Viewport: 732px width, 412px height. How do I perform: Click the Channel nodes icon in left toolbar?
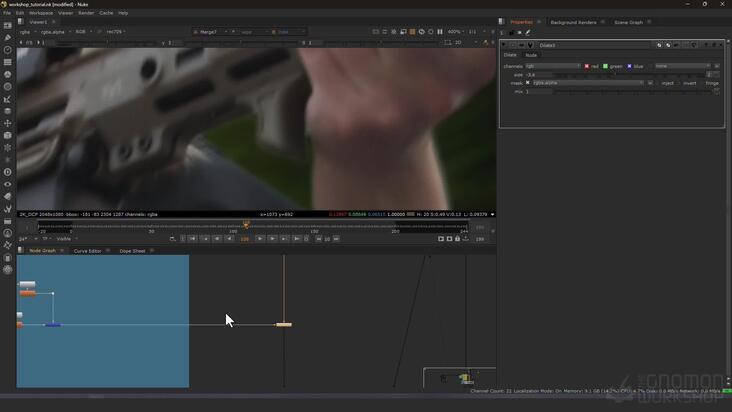(x=7, y=62)
